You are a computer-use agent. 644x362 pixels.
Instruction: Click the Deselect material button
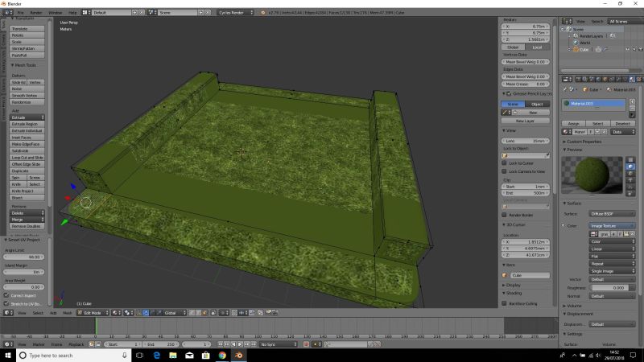(x=622, y=124)
